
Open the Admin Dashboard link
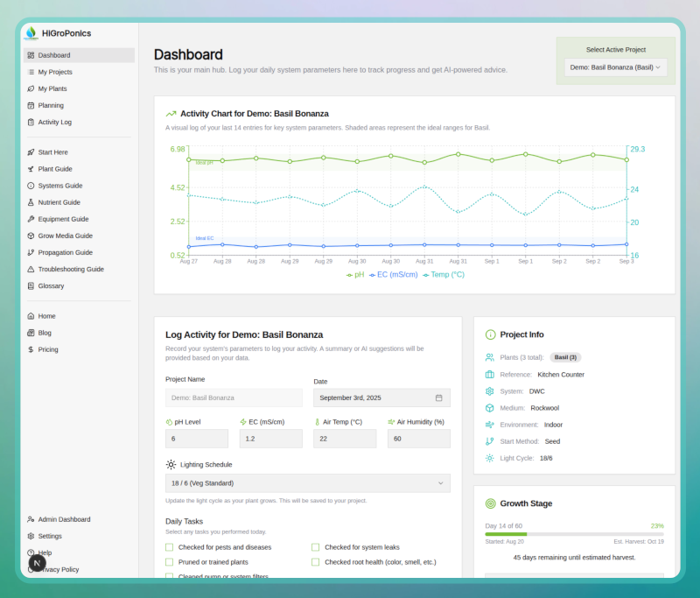point(64,519)
